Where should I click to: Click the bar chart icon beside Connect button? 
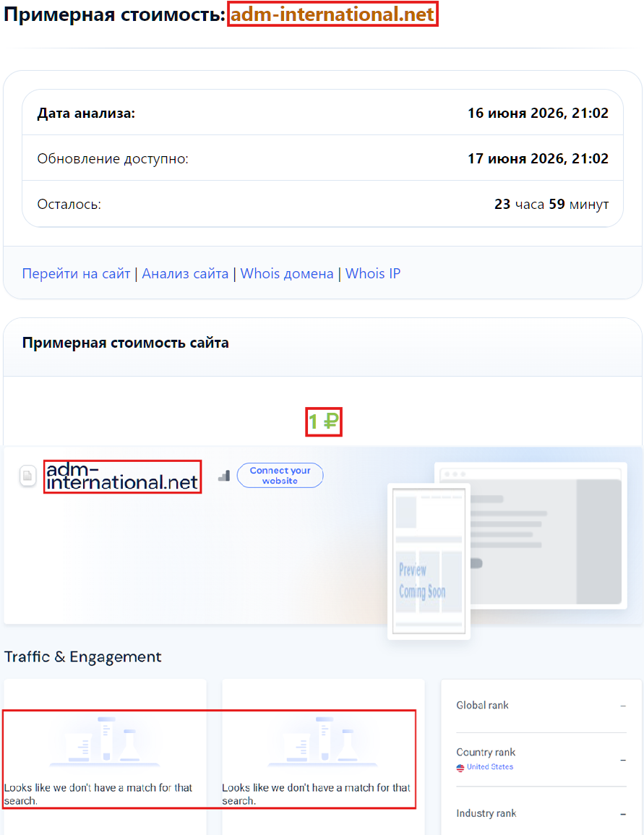(x=224, y=476)
